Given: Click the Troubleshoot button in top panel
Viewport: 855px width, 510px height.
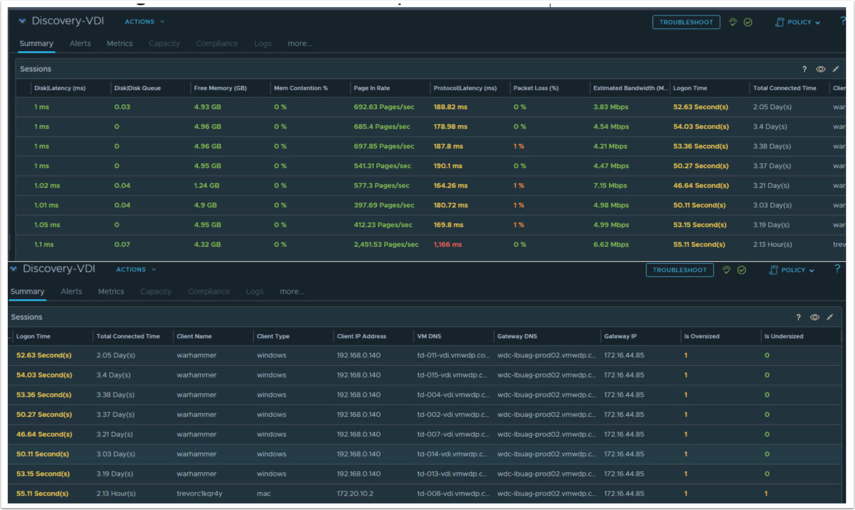Looking at the screenshot, I should (x=686, y=22).
